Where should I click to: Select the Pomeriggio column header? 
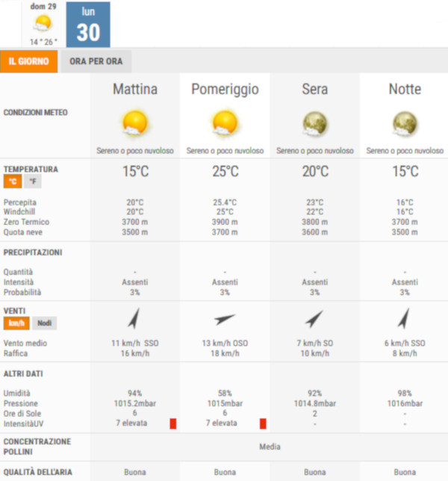coord(225,90)
